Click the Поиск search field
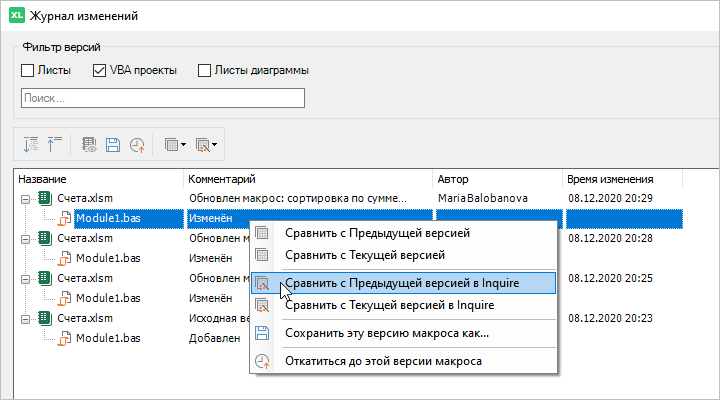Image resolution: width=720 pixels, height=400 pixels. click(x=163, y=98)
